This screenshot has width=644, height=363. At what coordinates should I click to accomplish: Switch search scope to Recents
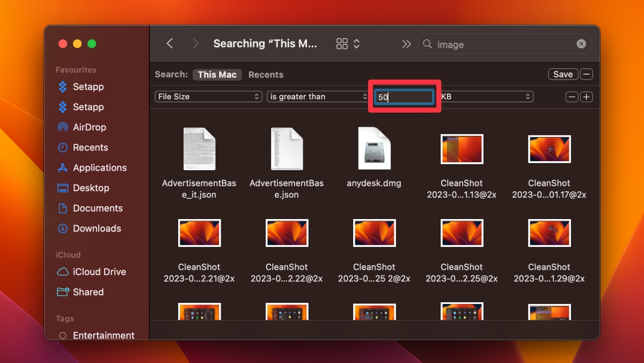[x=266, y=75]
